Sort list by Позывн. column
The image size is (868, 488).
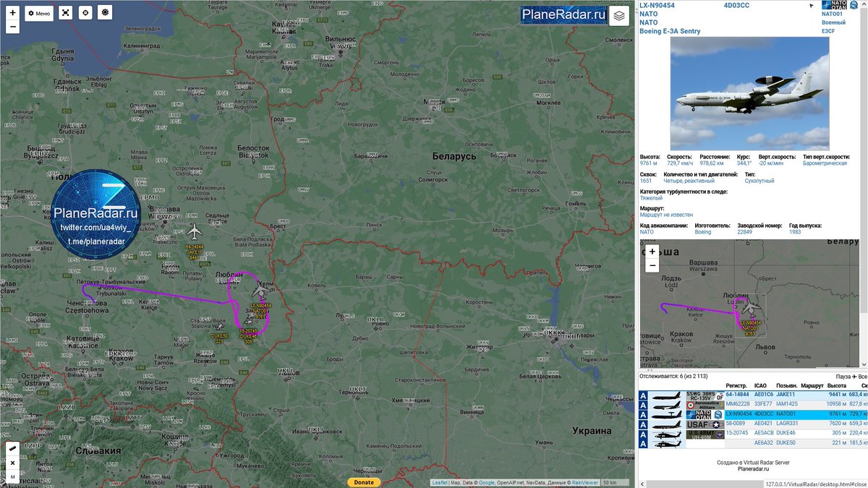click(x=787, y=386)
